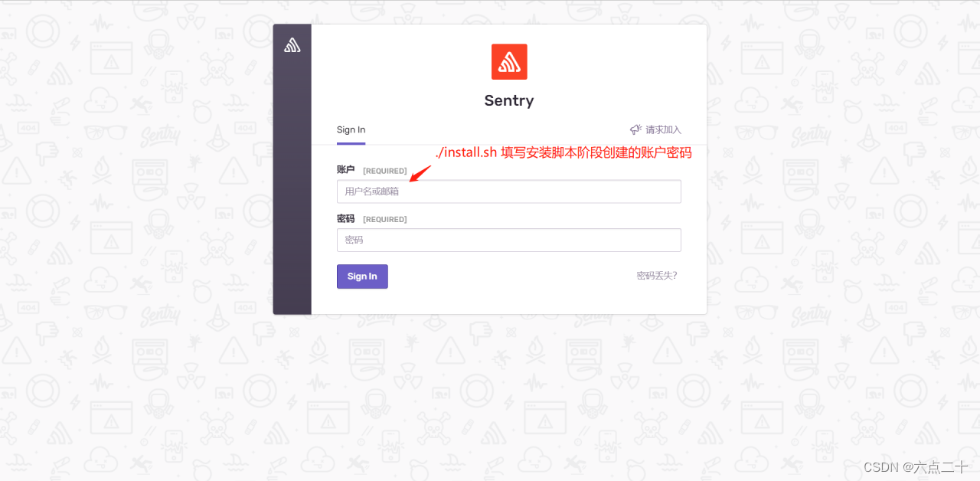Viewport: 980px width, 481px height.
Task: Open the 密码丢失? forgot password link
Action: [657, 276]
